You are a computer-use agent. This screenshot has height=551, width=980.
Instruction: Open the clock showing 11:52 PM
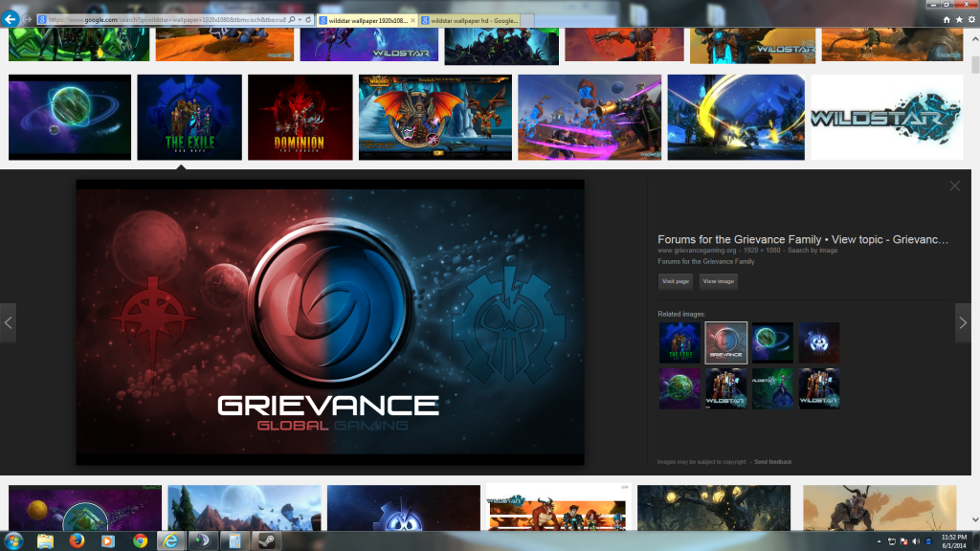pos(954,541)
